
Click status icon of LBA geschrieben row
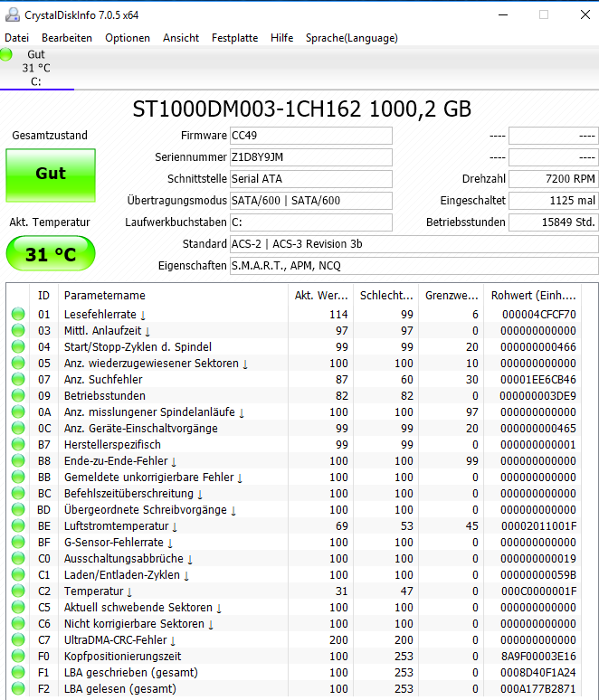point(18,673)
